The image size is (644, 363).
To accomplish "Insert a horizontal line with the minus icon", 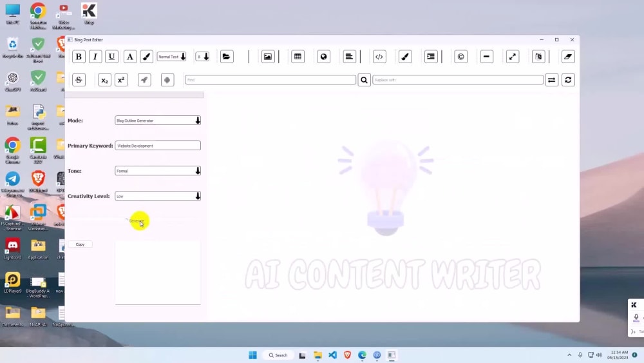I will click(487, 57).
